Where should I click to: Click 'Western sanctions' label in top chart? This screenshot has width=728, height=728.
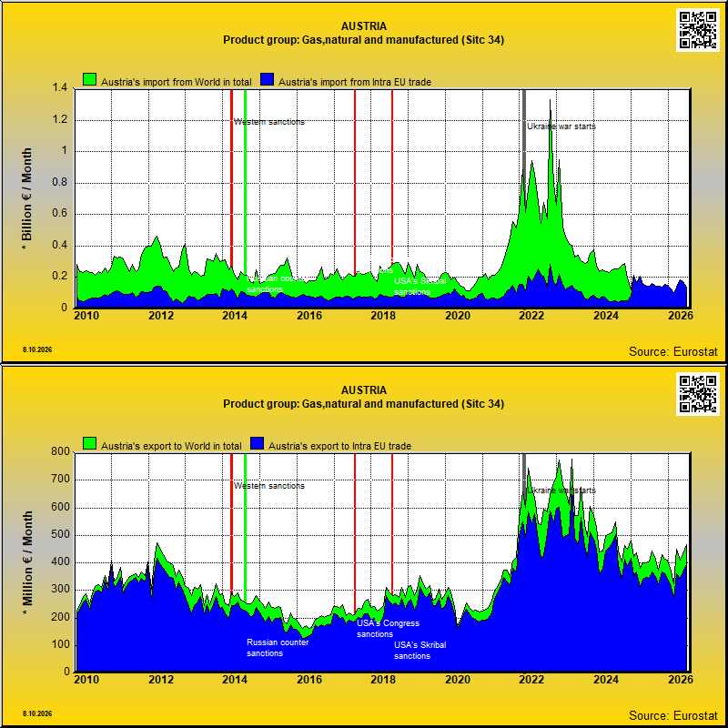268,122
